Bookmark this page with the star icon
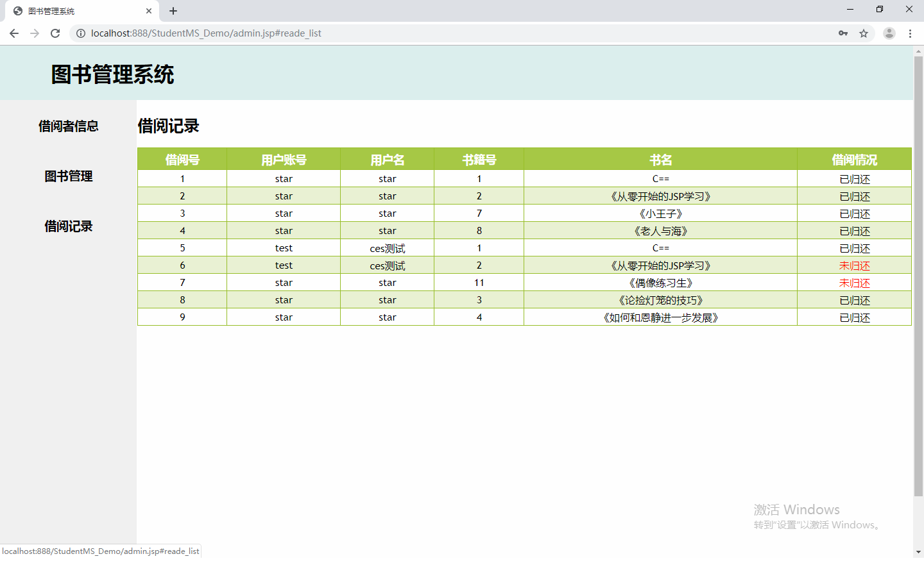Image resolution: width=924 pixels, height=570 pixels. [864, 33]
